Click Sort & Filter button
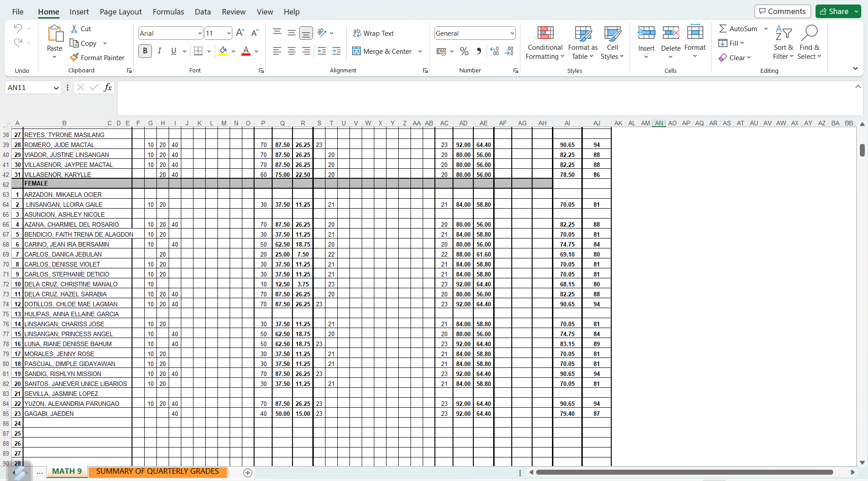 [783, 43]
